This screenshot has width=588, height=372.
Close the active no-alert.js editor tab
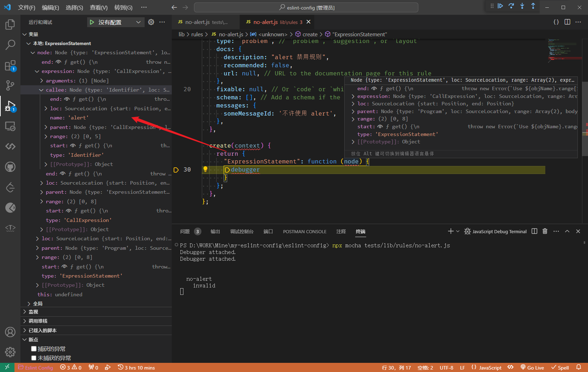coord(308,22)
